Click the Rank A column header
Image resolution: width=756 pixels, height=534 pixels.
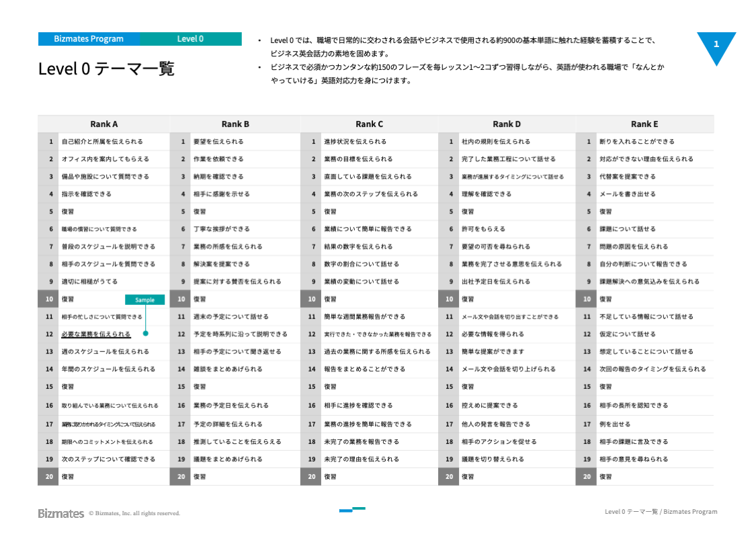coord(104,124)
